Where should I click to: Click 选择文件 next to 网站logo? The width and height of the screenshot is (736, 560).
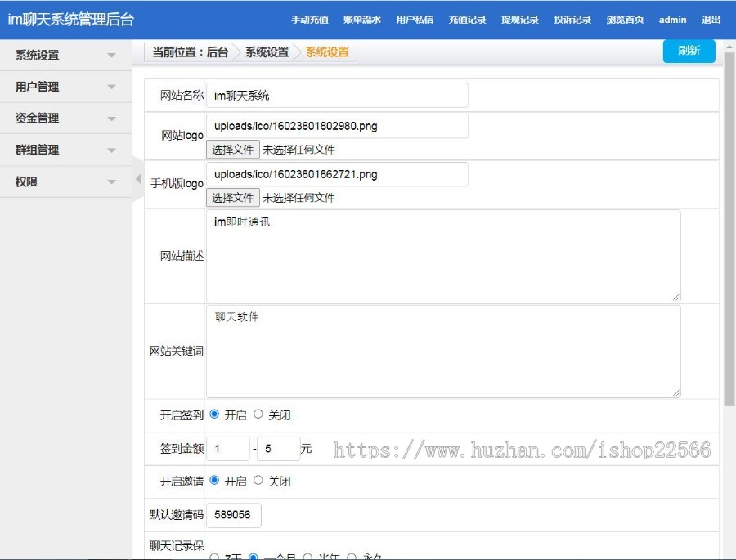(x=232, y=151)
